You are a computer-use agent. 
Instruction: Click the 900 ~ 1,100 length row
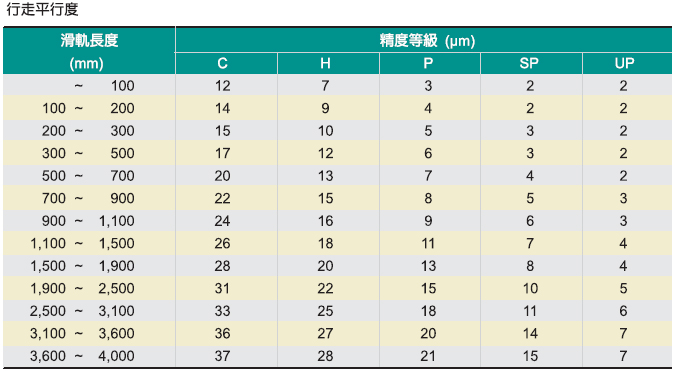(338, 221)
